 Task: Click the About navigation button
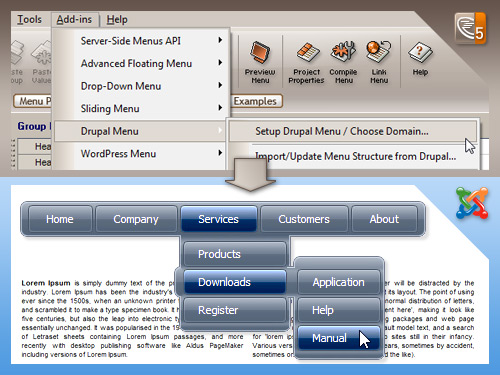tap(384, 219)
